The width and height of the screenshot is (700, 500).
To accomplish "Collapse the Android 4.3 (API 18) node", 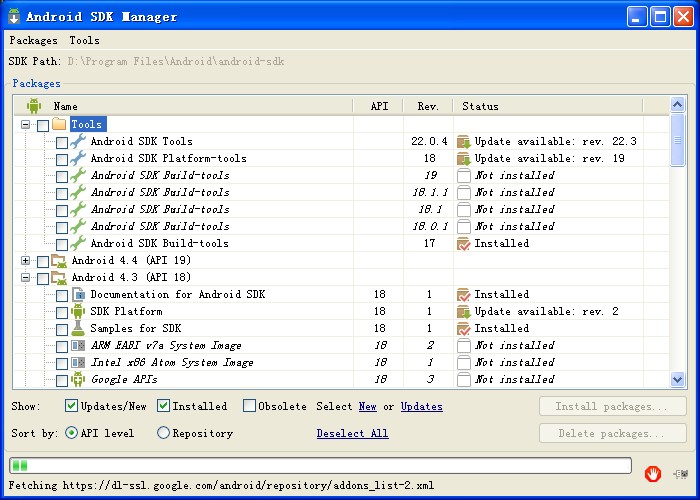I will tap(25, 277).
